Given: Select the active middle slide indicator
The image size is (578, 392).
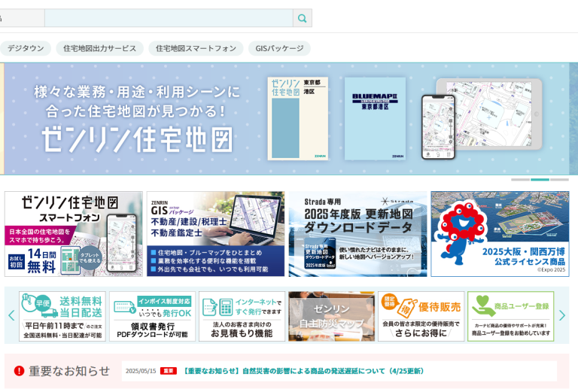Looking at the screenshot, I should click(x=540, y=179).
